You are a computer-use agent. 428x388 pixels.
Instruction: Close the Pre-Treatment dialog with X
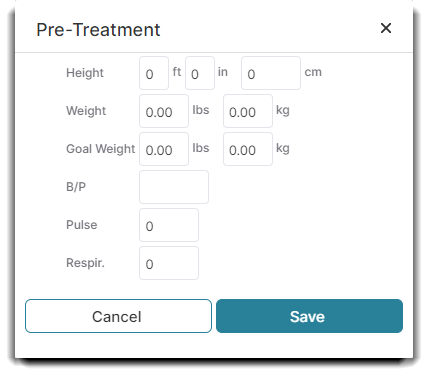[x=386, y=28]
